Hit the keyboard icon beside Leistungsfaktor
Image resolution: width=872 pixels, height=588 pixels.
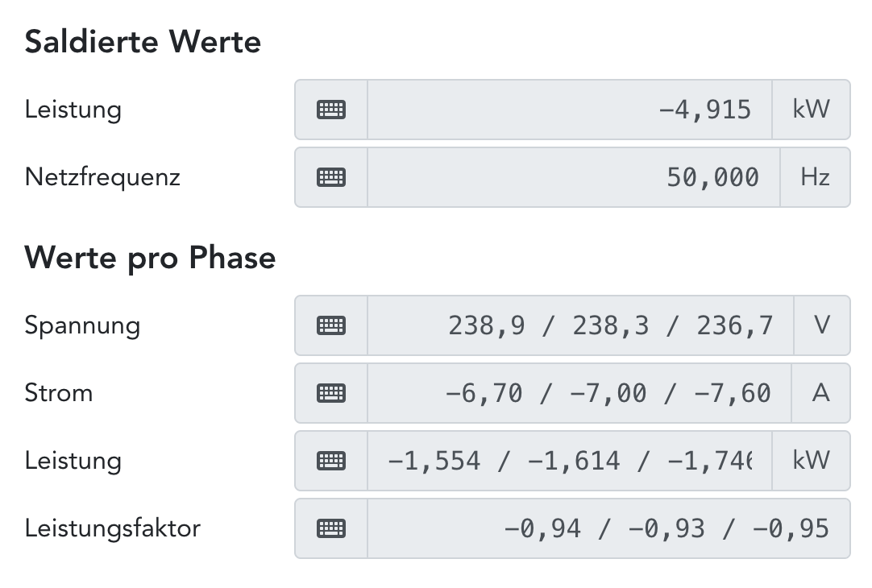click(331, 528)
